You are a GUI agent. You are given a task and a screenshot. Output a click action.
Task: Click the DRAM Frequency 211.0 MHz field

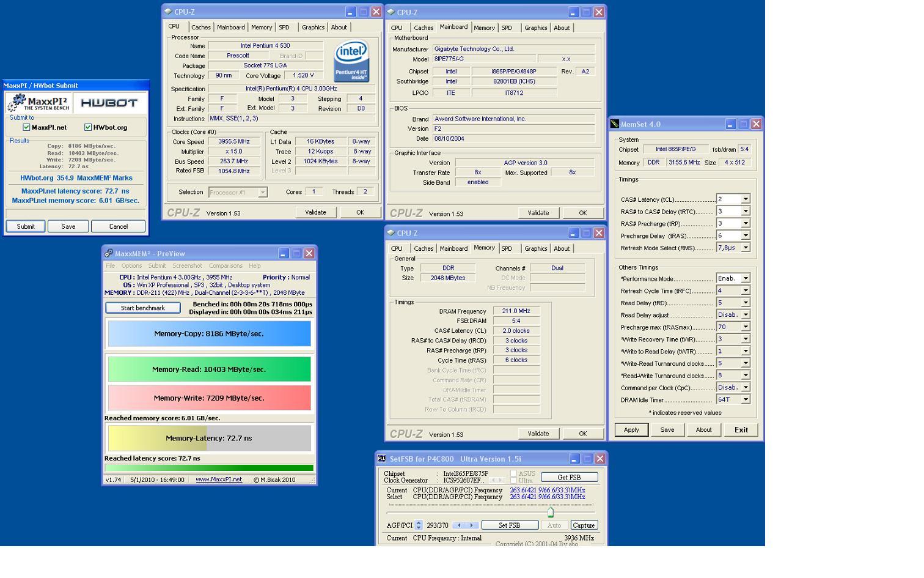click(x=516, y=311)
